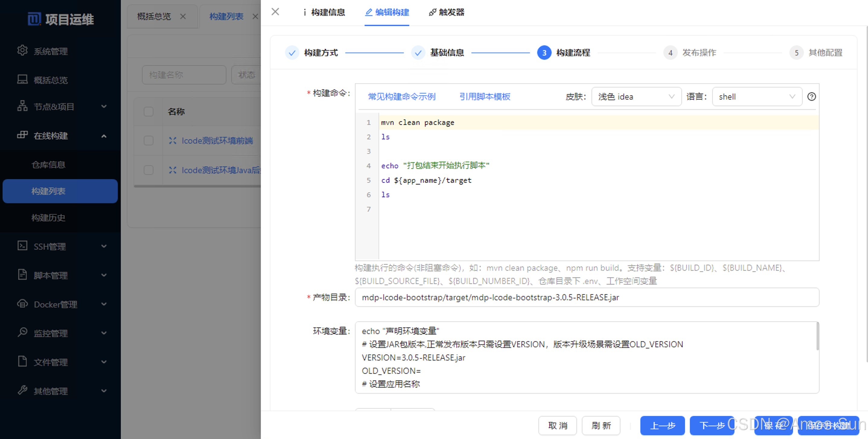The height and width of the screenshot is (439, 868).
Task: Click the 产物目录 input field
Action: point(587,297)
